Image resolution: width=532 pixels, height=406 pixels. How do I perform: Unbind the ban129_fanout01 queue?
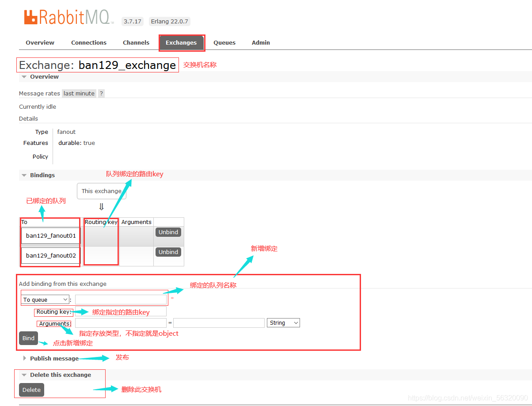tap(168, 232)
